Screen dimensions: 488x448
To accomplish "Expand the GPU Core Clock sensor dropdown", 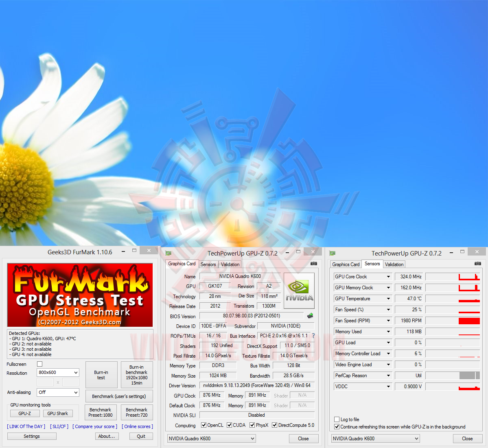I will [x=388, y=277].
